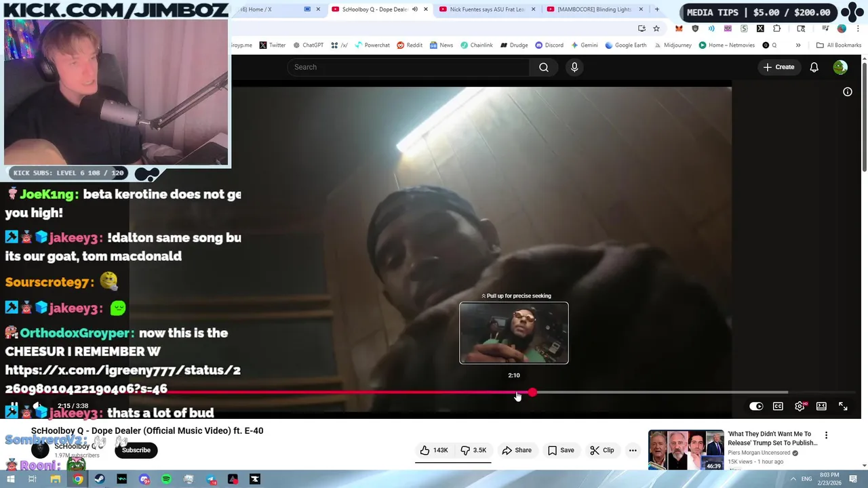The width and height of the screenshot is (868, 488).
Task: Open Chrome profile avatar in toolbar
Action: [x=842, y=28]
